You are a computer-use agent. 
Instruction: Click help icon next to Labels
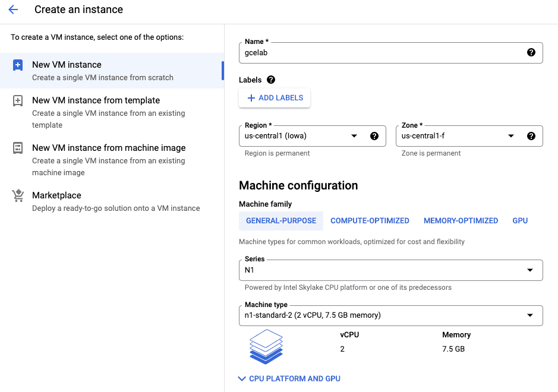[271, 80]
